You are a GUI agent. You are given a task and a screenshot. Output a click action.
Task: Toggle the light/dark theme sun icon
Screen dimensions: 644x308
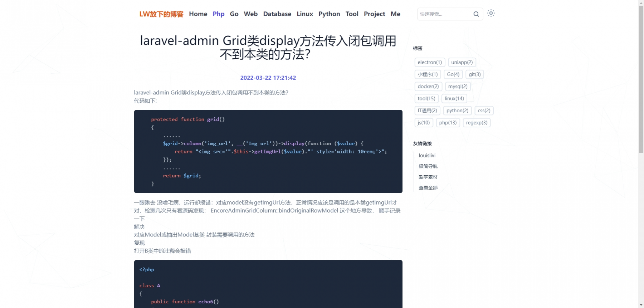click(x=491, y=13)
